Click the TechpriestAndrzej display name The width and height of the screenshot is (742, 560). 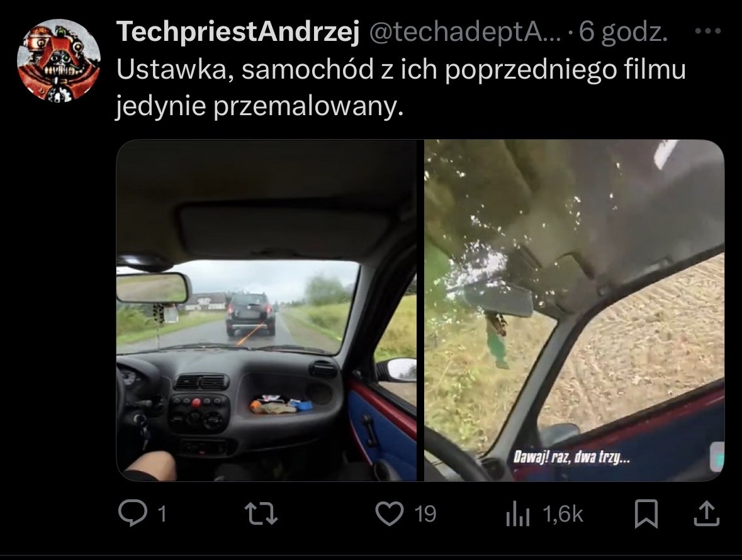click(x=238, y=31)
